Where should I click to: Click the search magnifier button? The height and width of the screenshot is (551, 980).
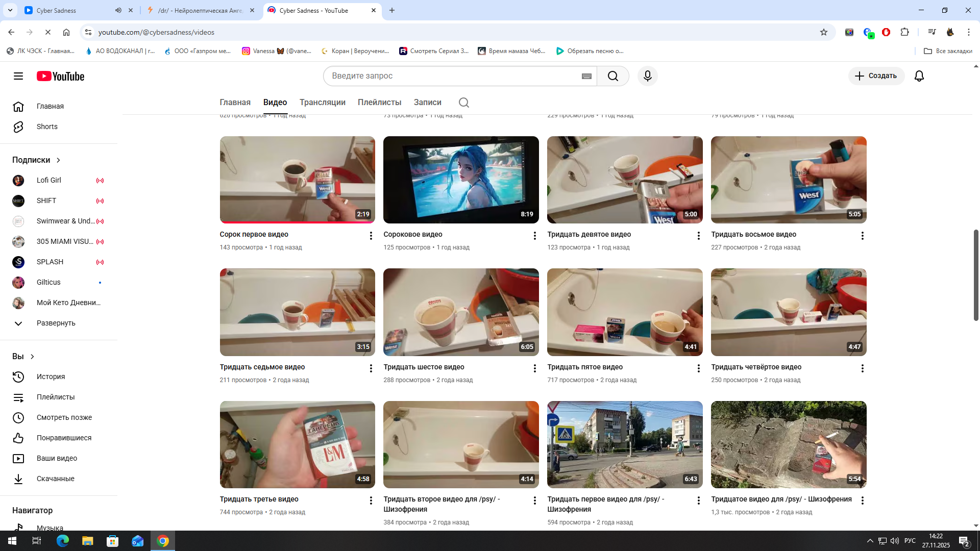(612, 76)
